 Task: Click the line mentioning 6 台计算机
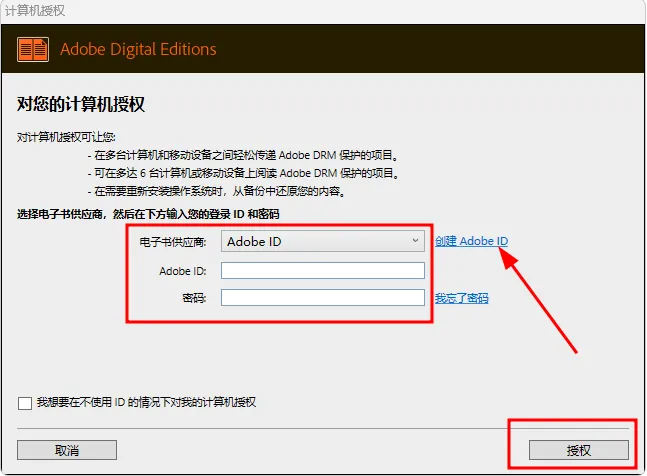pyautogui.click(x=243, y=173)
